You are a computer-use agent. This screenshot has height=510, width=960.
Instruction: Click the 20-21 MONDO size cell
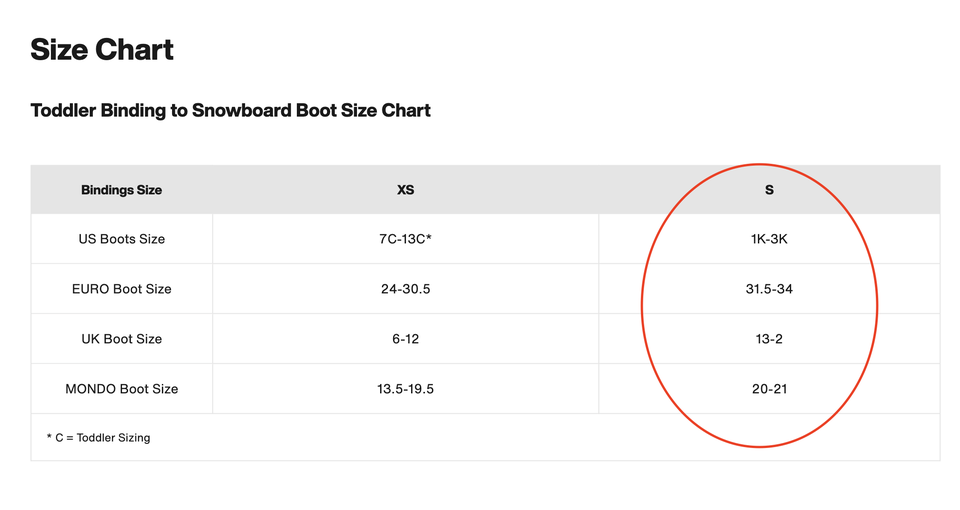(769, 388)
